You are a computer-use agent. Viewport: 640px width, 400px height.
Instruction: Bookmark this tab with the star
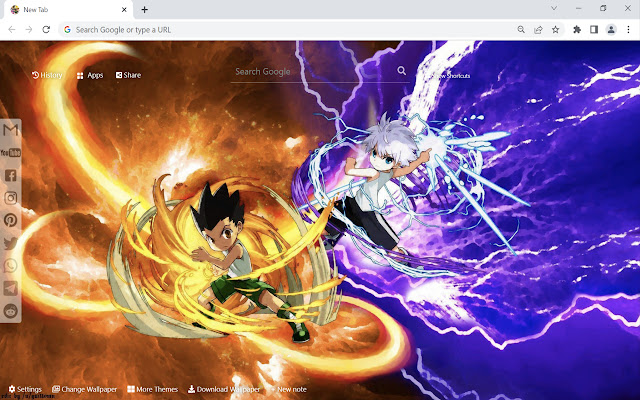(x=556, y=29)
